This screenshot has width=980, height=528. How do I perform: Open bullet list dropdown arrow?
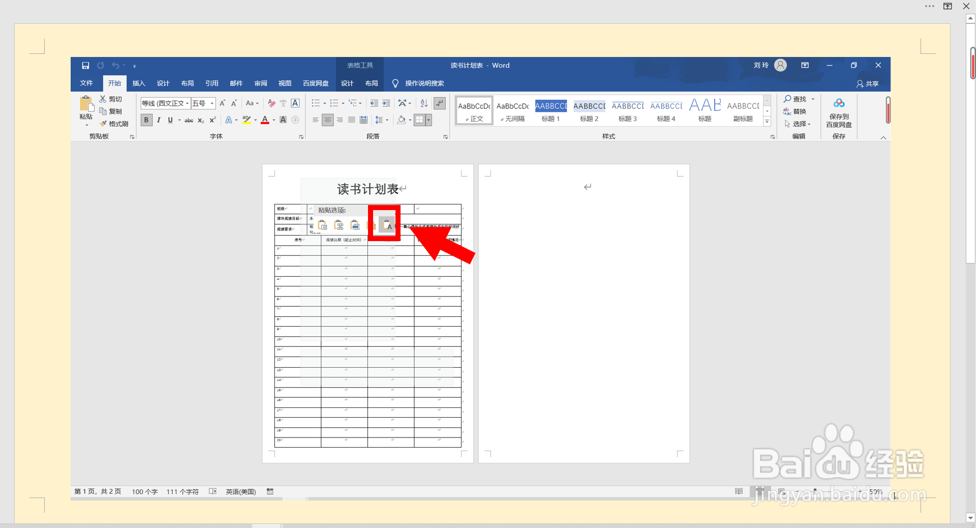(325, 103)
